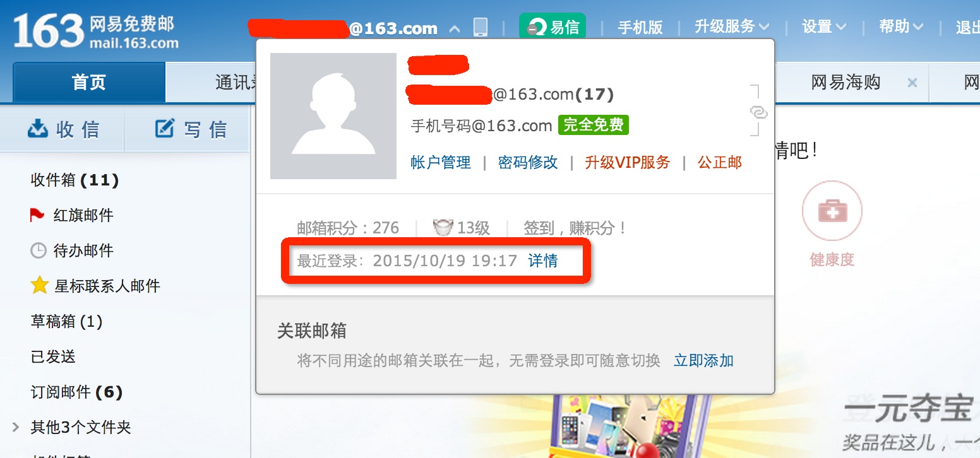Viewport: 980px width, 458px height.
Task: Switch to the 首页 tab
Action: pos(89,82)
